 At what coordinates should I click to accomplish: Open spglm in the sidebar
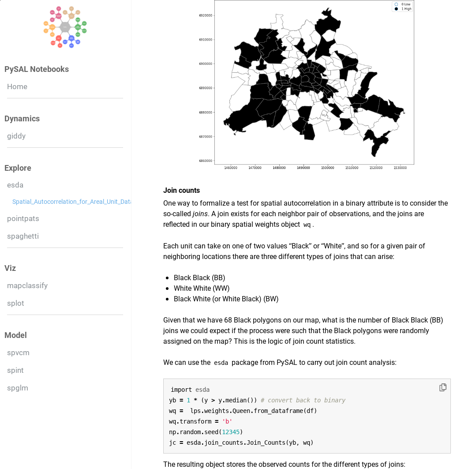pos(18,388)
